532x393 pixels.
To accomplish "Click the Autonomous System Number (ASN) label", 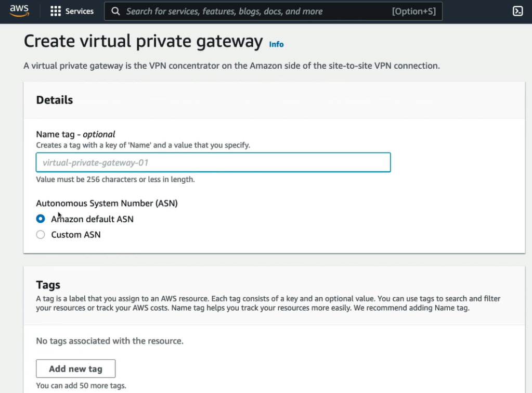I will click(x=107, y=204).
